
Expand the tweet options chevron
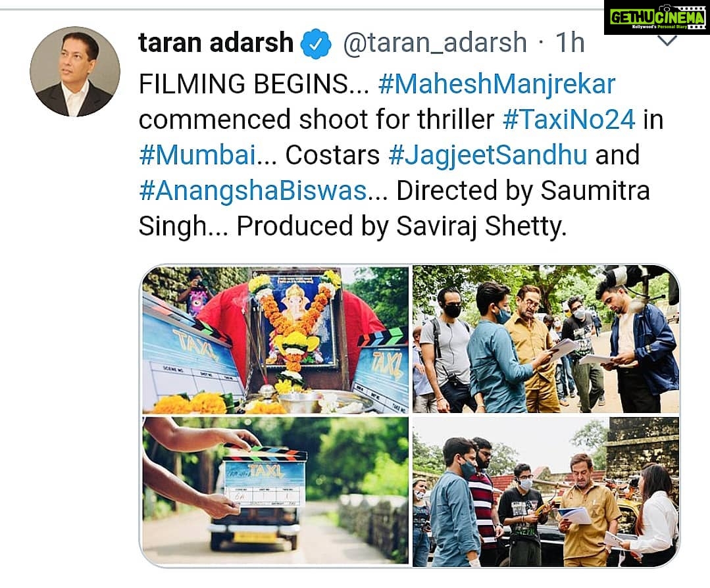coord(667,41)
